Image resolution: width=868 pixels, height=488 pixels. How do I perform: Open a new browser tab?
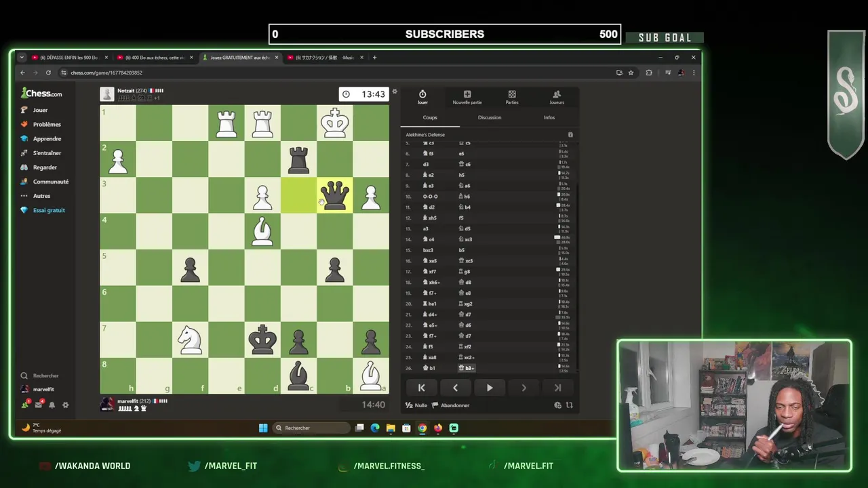point(374,58)
